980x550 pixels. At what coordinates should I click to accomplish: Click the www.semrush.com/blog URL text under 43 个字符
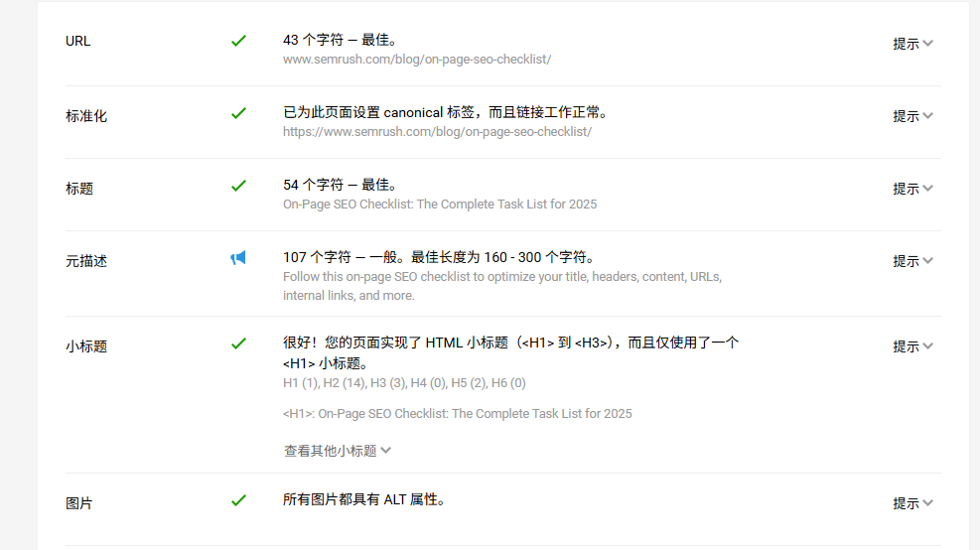coord(417,60)
